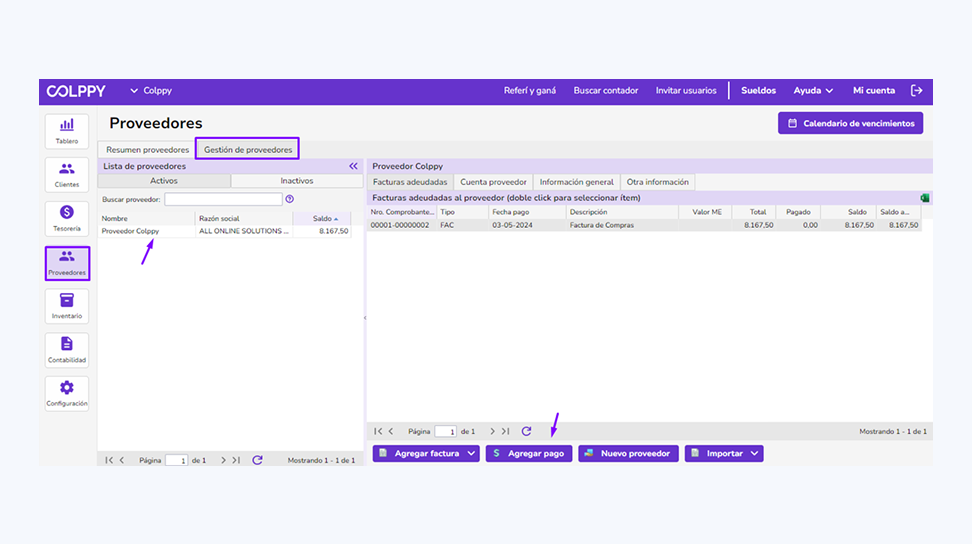Open the Tablero dashboard sidebar icon
The height and width of the screenshot is (544, 972).
click(x=66, y=131)
